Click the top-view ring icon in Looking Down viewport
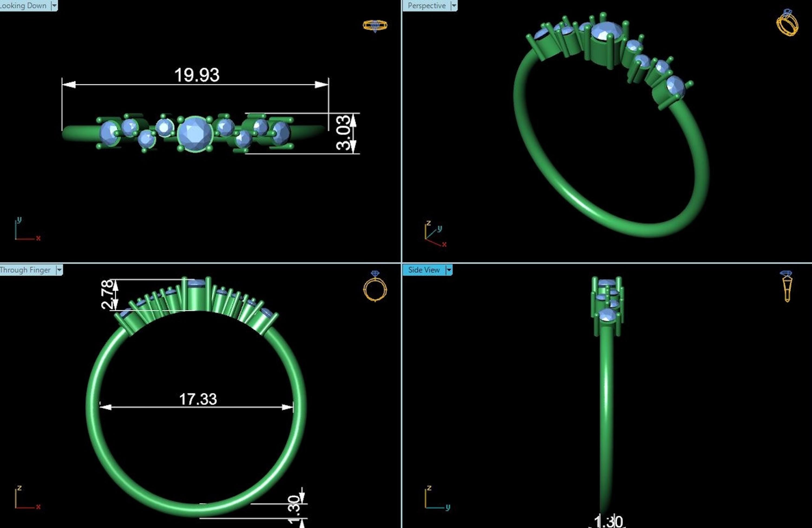 tap(375, 26)
